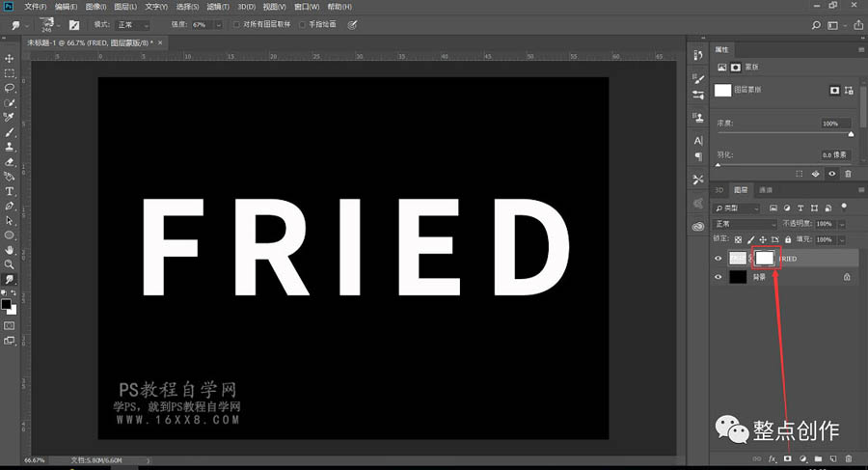868x470 pixels.
Task: Click the mask Density slider handle
Action: (851, 134)
